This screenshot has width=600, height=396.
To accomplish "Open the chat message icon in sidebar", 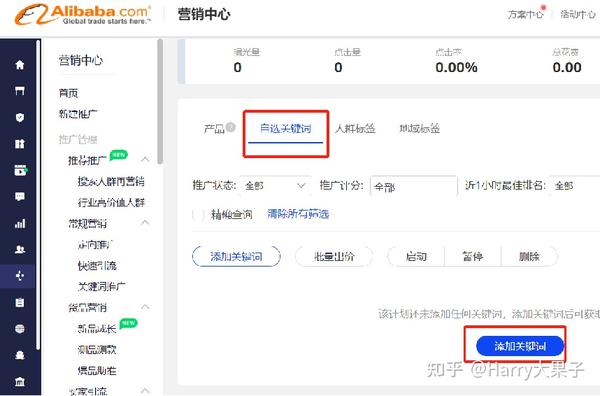I will (20, 197).
